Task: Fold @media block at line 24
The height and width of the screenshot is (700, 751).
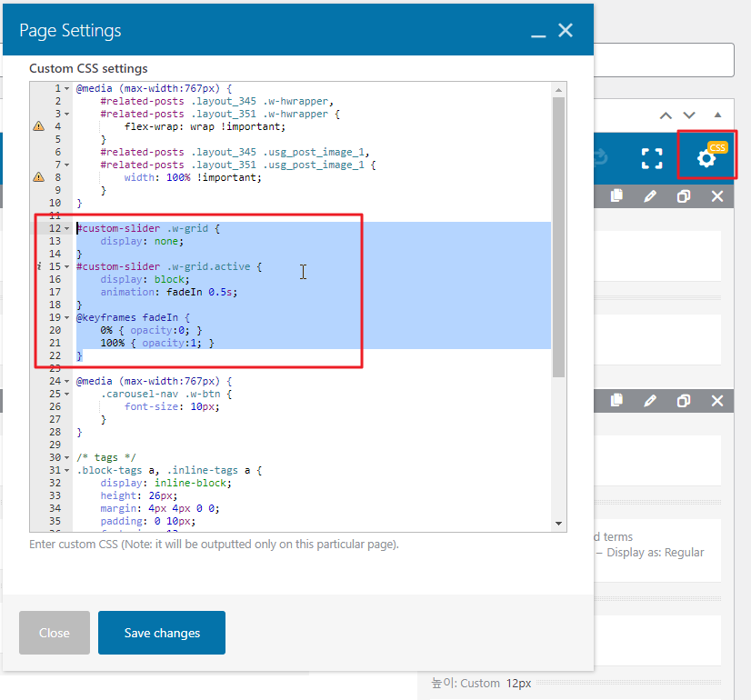Action: point(67,381)
